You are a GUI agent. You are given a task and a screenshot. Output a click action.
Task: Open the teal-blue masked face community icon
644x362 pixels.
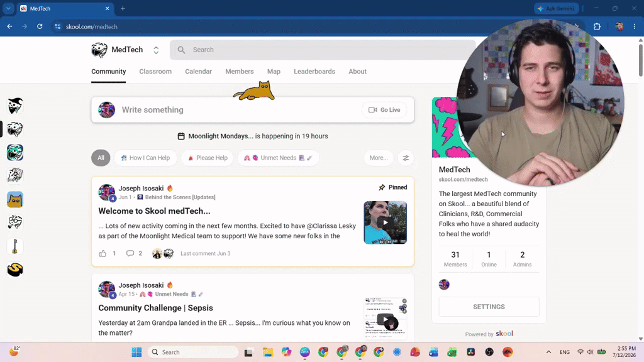15,153
